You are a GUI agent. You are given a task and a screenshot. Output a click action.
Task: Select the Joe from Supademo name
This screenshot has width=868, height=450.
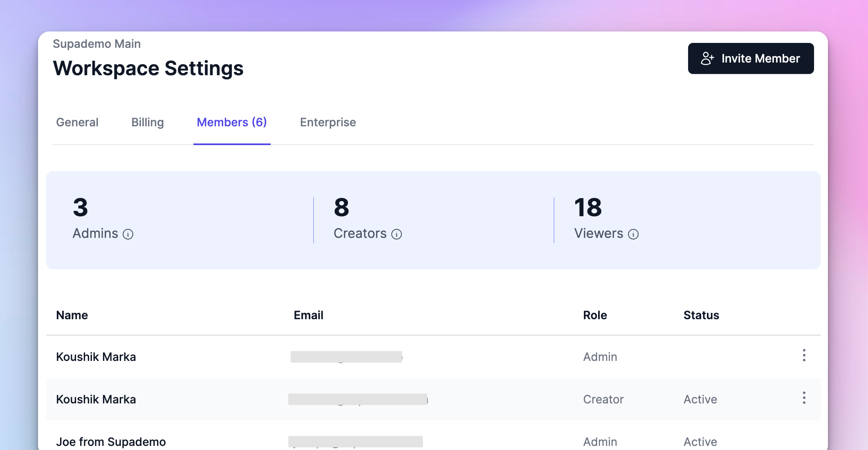click(111, 442)
